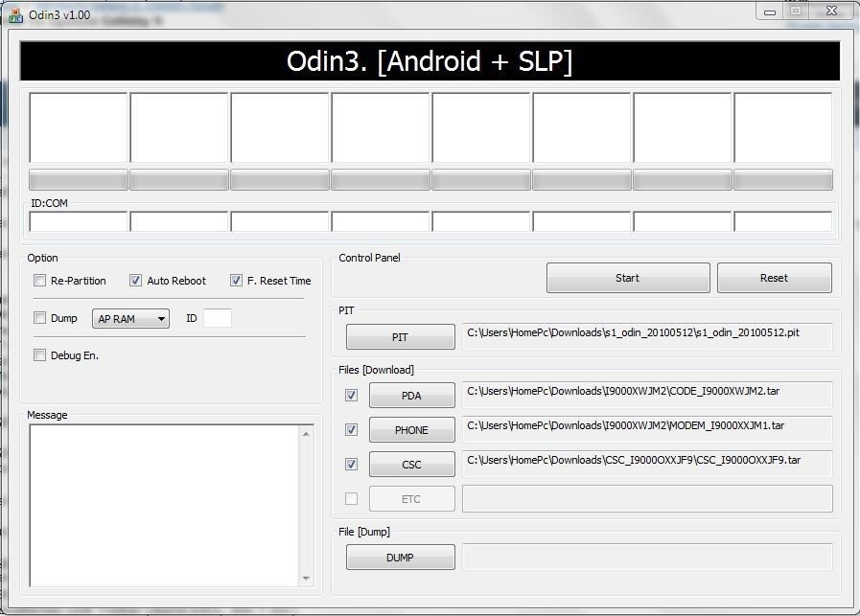Screen dimensions: 860x616
Task: Select a modem file using PHONE button
Action: pyautogui.click(x=412, y=430)
